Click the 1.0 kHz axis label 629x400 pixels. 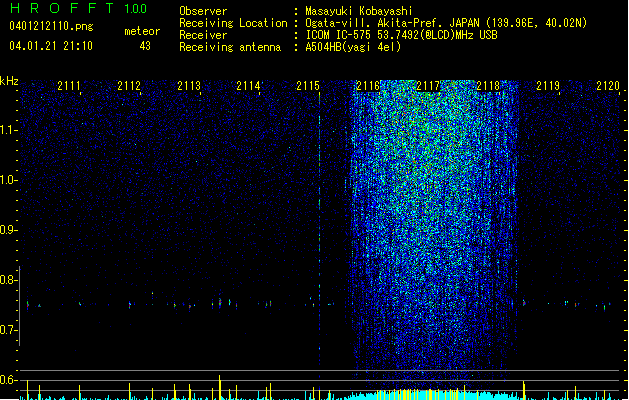pos(9,180)
